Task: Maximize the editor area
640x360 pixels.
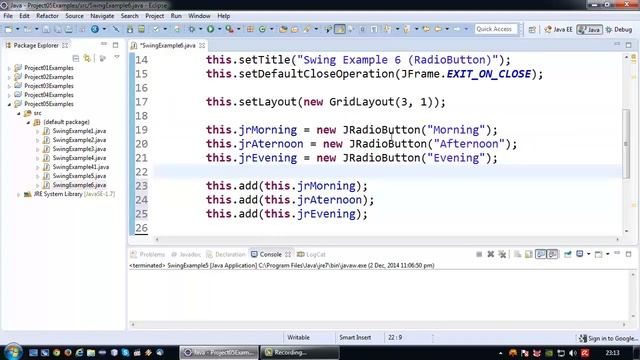Action: [629, 45]
